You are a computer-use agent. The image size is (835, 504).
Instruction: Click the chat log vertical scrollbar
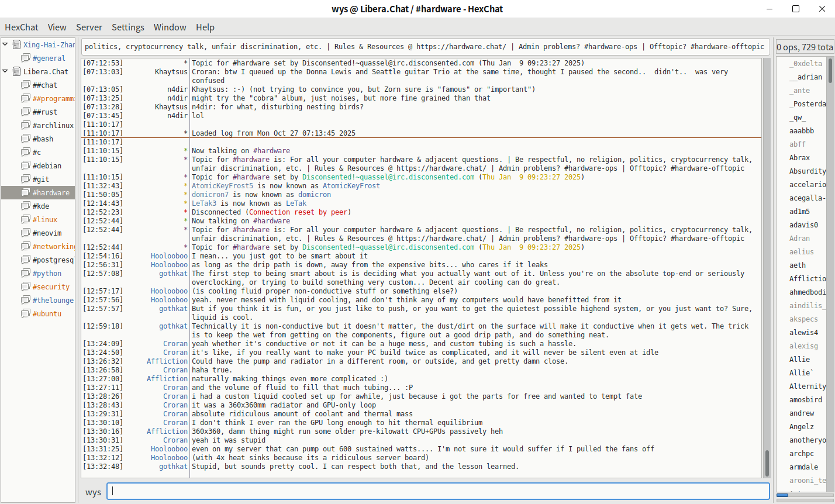[x=767, y=263]
